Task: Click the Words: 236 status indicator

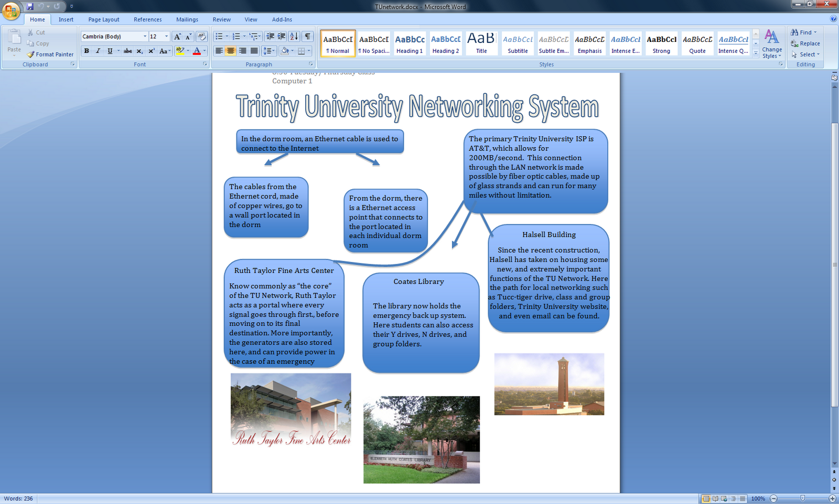Action: point(18,499)
